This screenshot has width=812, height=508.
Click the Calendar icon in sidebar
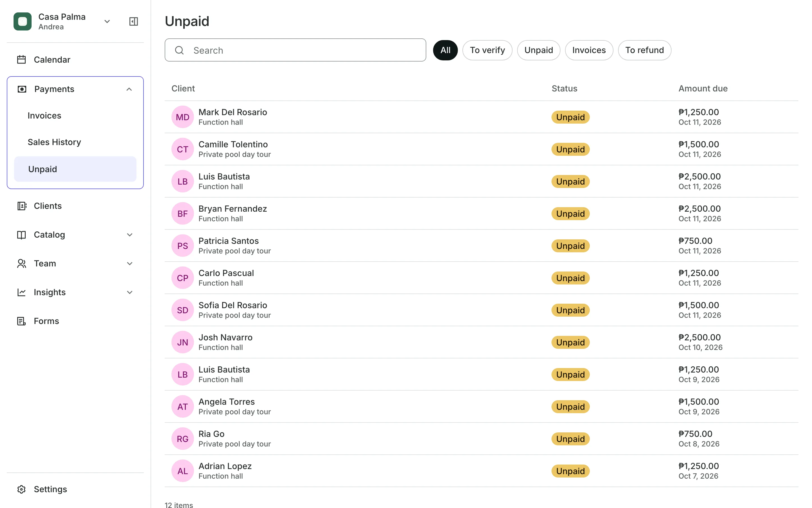point(21,60)
